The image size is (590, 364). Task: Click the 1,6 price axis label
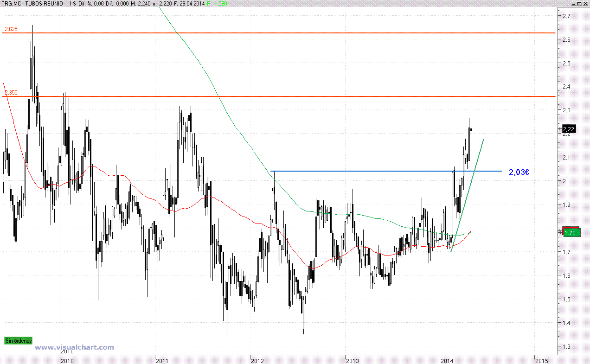tap(566, 276)
